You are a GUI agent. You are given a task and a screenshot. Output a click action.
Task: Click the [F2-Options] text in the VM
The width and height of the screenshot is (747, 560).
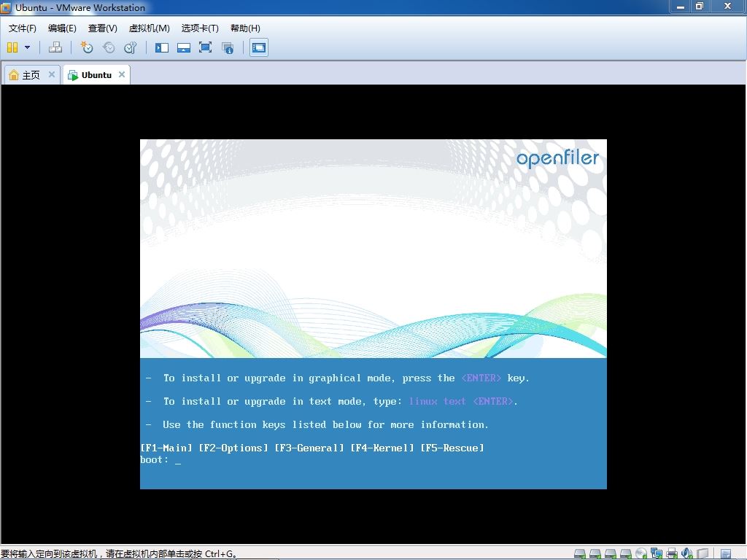pyautogui.click(x=233, y=448)
